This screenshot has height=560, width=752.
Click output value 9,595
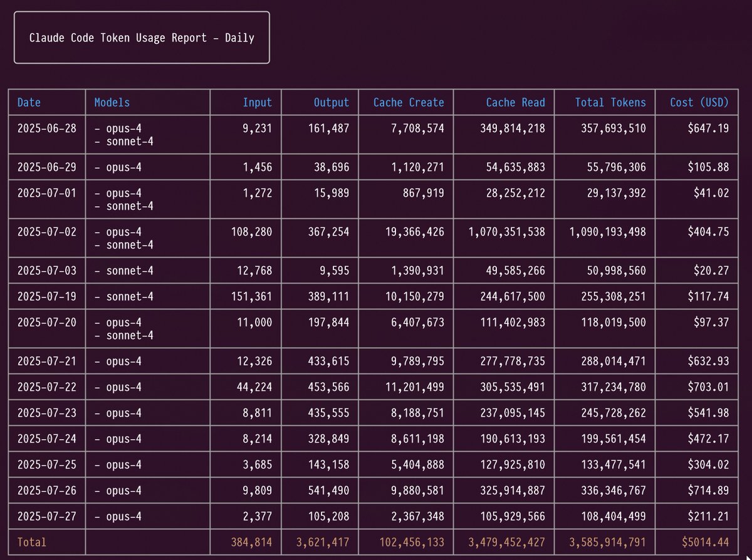point(335,271)
